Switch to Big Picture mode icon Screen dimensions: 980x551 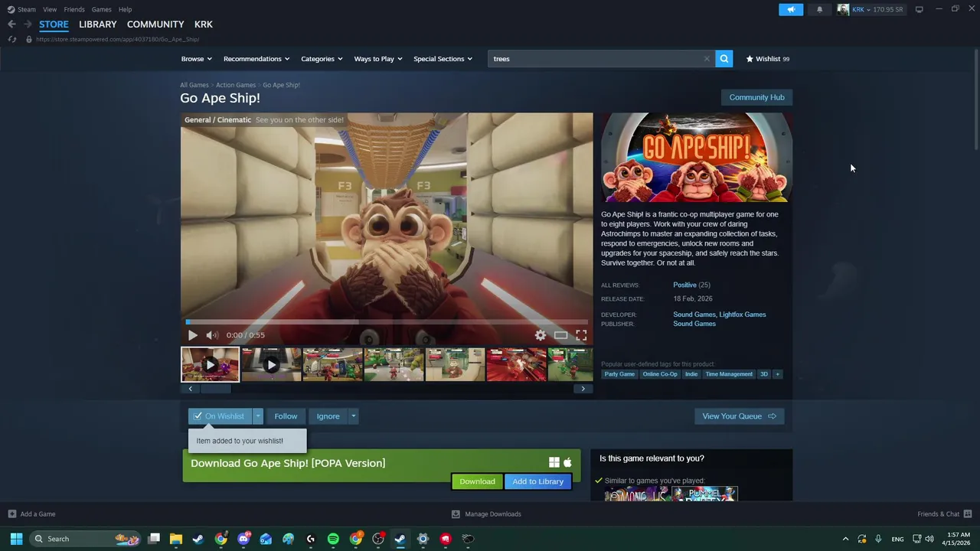919,9
